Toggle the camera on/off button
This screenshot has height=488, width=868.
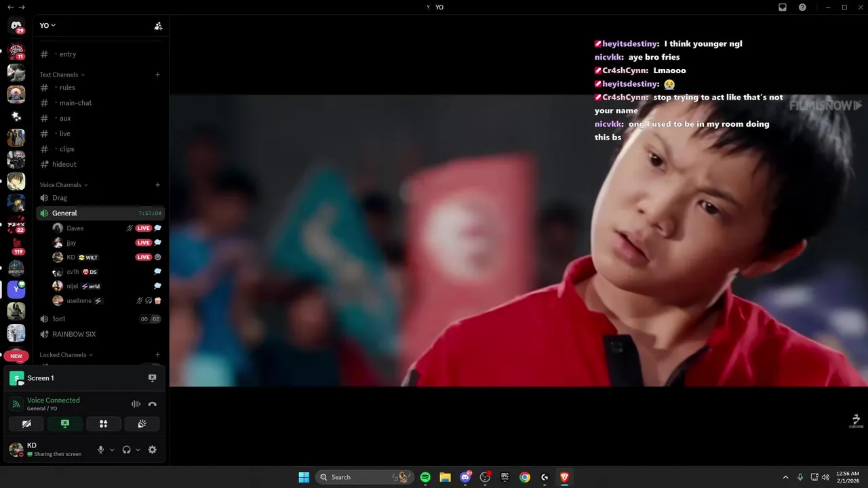pyautogui.click(x=26, y=424)
